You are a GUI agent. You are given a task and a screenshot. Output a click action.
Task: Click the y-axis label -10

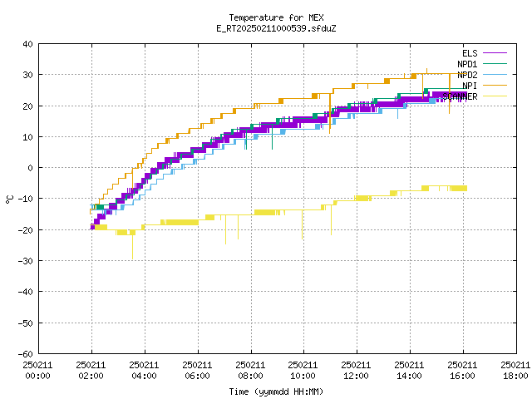26,199
